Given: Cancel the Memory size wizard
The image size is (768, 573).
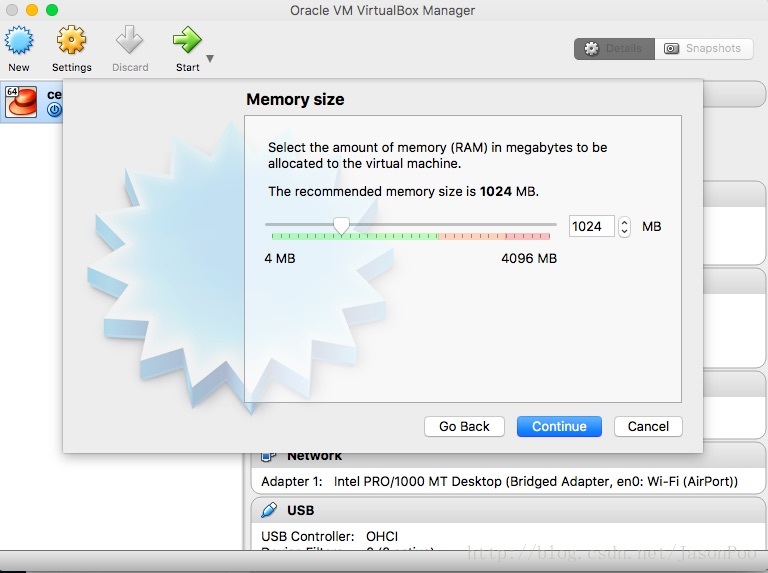Looking at the screenshot, I should coord(648,427).
